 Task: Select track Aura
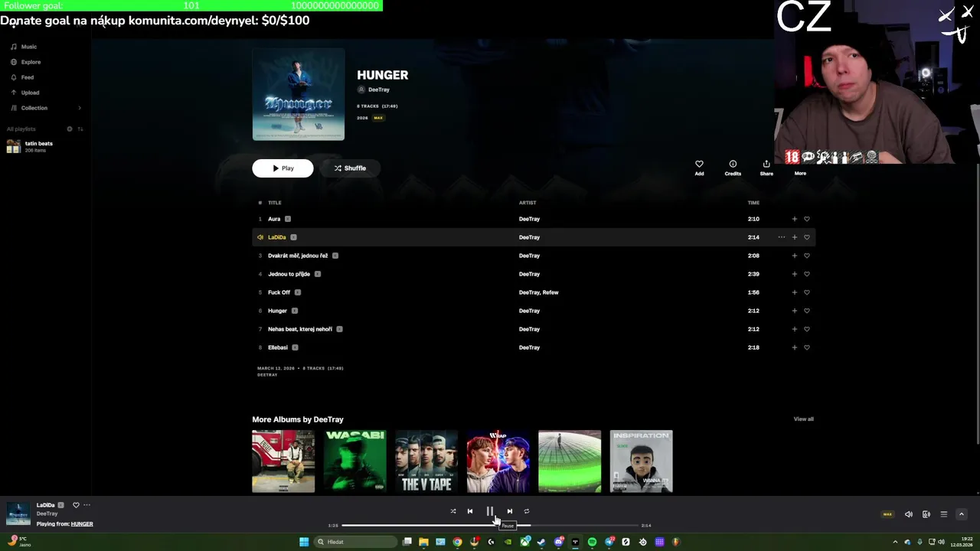coord(274,219)
